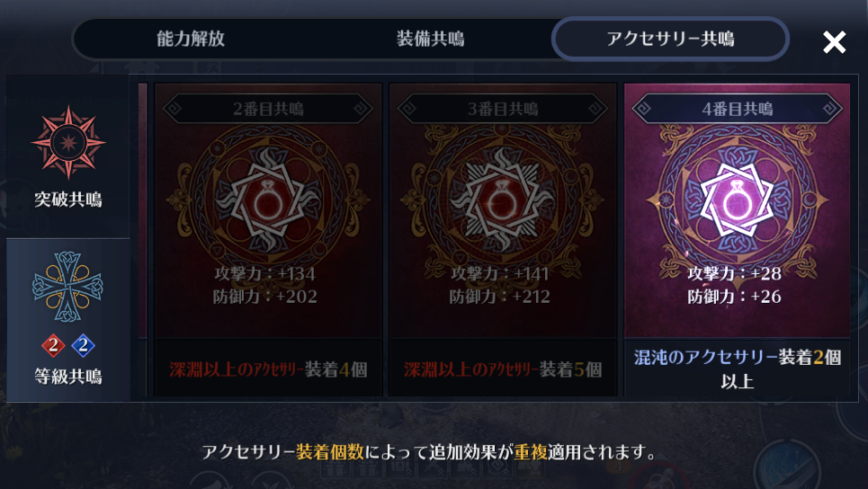Select the 3番目共鳴 header label
The image size is (868, 489).
[503, 109]
